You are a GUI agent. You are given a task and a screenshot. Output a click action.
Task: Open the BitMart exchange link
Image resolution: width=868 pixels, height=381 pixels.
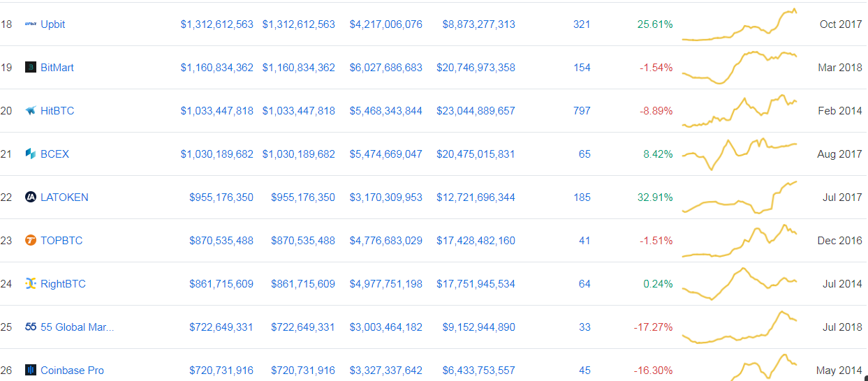click(x=57, y=68)
